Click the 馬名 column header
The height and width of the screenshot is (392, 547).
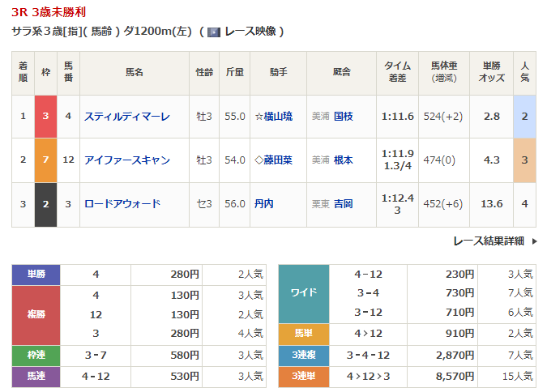point(134,73)
